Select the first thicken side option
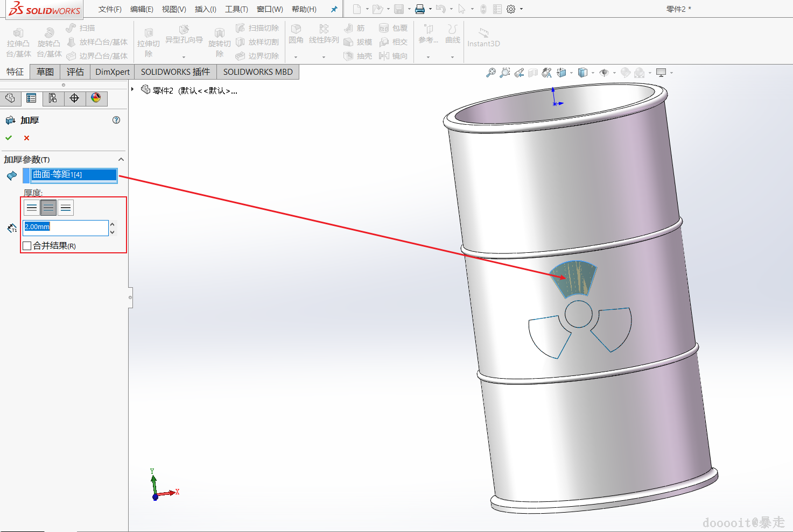The height and width of the screenshot is (532, 793). (x=32, y=208)
